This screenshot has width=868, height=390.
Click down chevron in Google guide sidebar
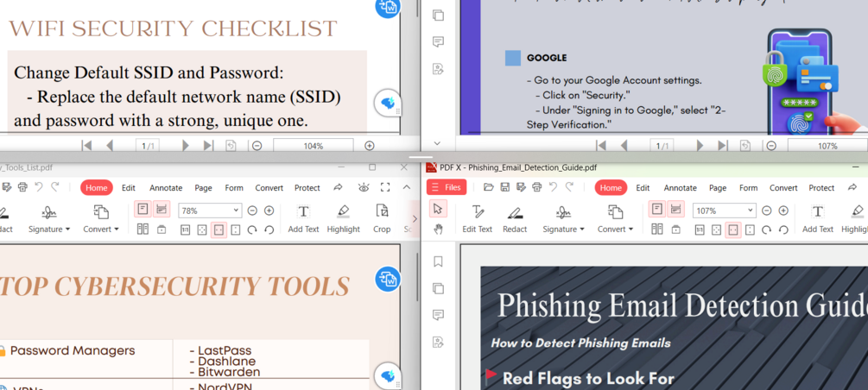tap(437, 143)
